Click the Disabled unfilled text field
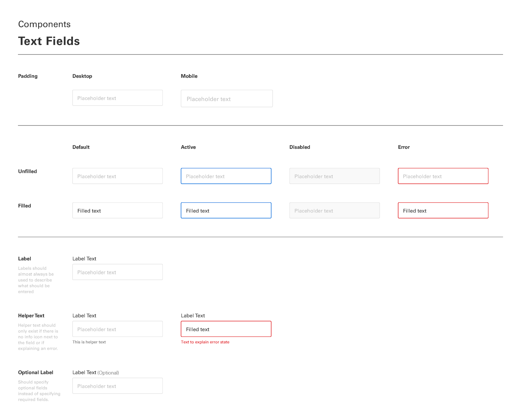 coord(335,176)
